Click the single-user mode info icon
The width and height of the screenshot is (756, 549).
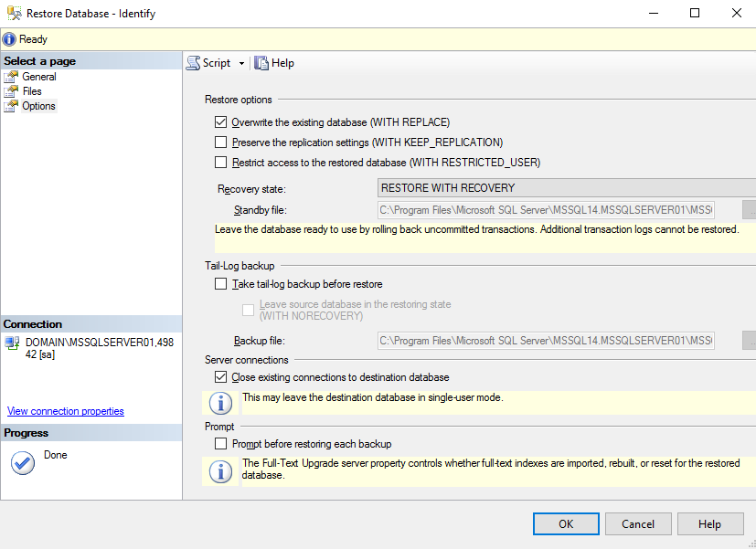pyautogui.click(x=221, y=403)
